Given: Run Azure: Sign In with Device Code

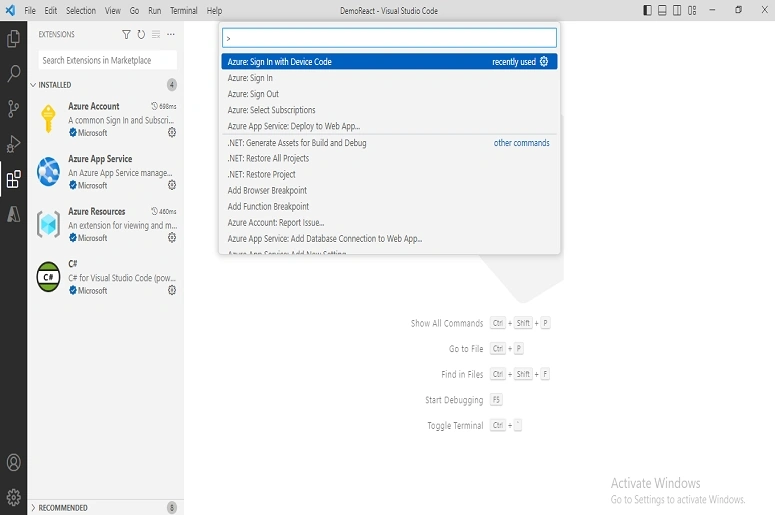Looking at the screenshot, I should 389,61.
